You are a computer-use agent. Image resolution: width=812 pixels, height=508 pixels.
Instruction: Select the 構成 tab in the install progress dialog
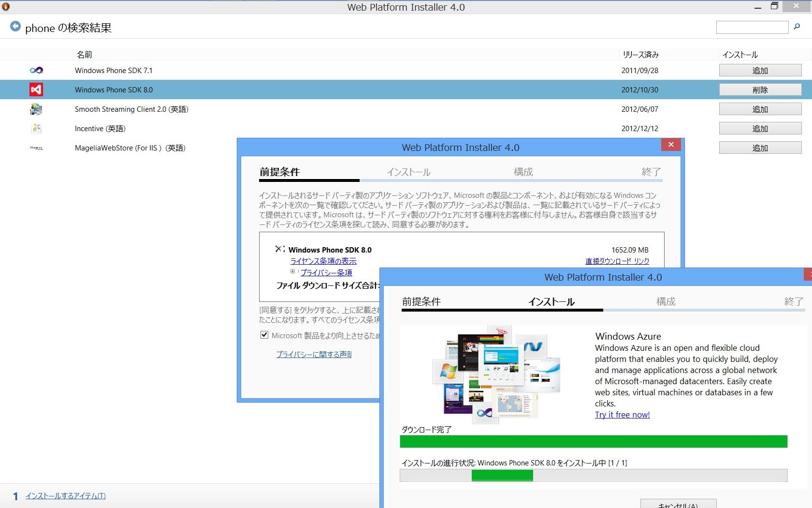click(x=666, y=302)
